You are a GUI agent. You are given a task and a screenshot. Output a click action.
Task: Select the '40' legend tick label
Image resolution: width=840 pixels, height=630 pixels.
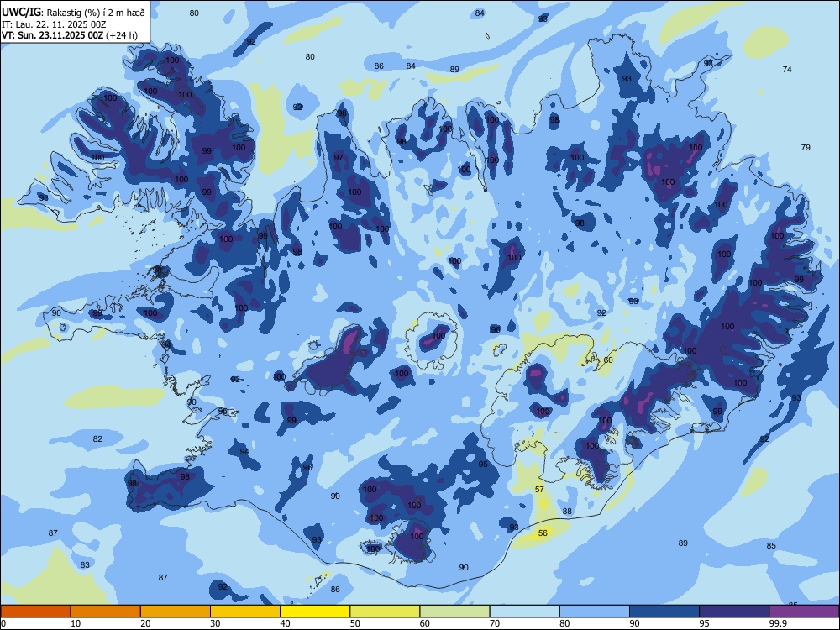coord(285,623)
